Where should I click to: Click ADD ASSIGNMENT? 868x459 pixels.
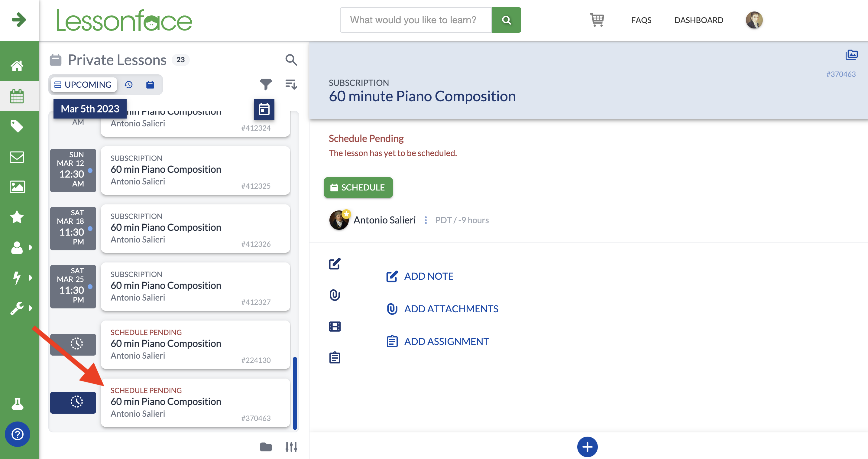[437, 342]
